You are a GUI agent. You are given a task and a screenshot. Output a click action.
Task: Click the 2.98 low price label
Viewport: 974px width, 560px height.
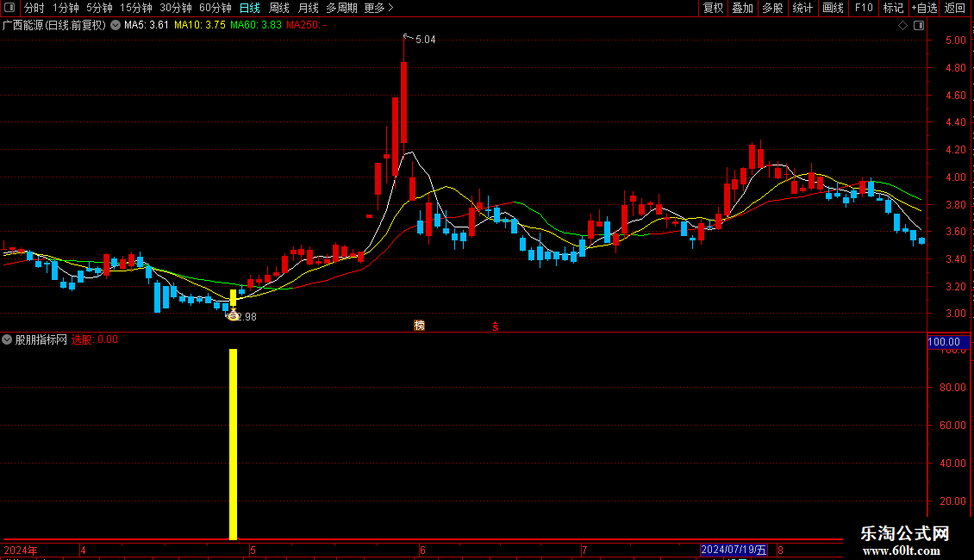247,317
